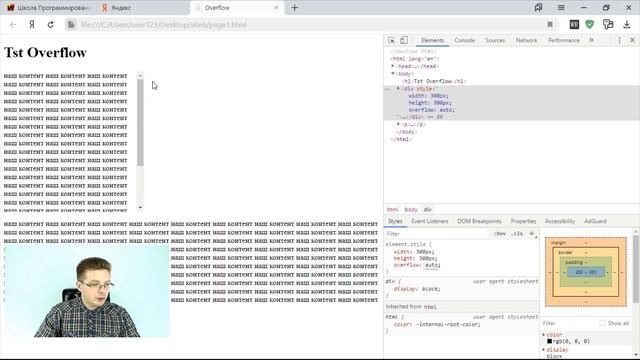Open the Accessibility pane tab
The width and height of the screenshot is (640, 360).
(560, 221)
